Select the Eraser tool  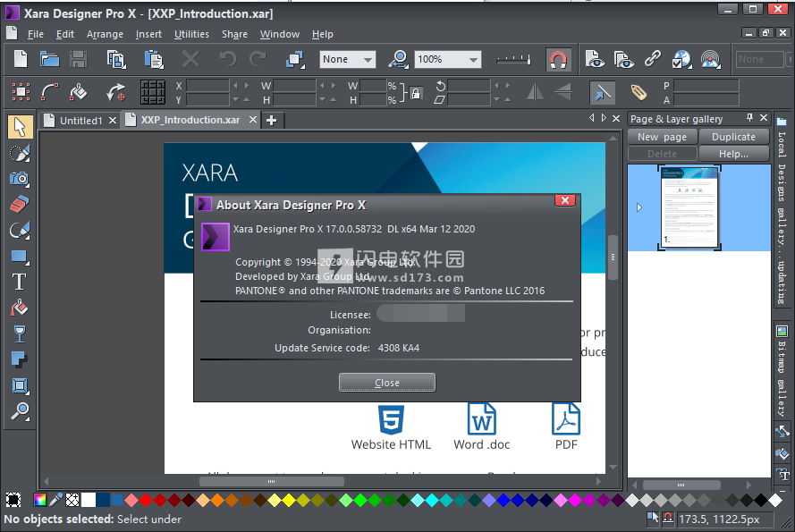20,205
